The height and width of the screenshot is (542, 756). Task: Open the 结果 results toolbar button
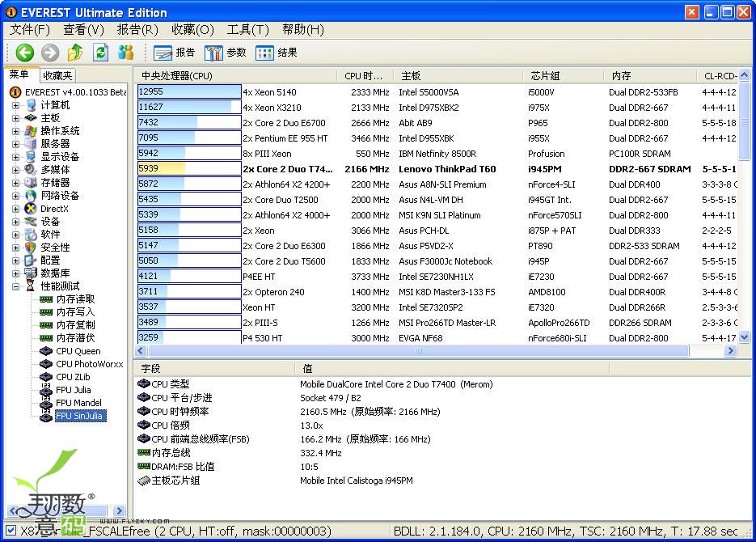click(277, 53)
